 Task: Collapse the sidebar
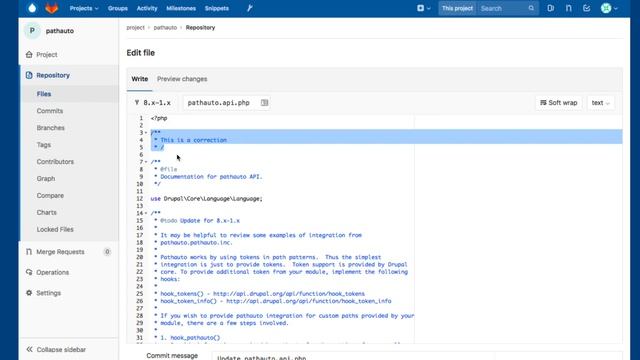coord(56,350)
